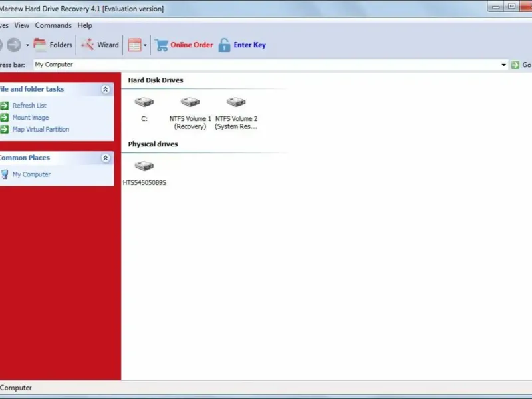
Task: Click the Common Places heading
Action: point(25,158)
